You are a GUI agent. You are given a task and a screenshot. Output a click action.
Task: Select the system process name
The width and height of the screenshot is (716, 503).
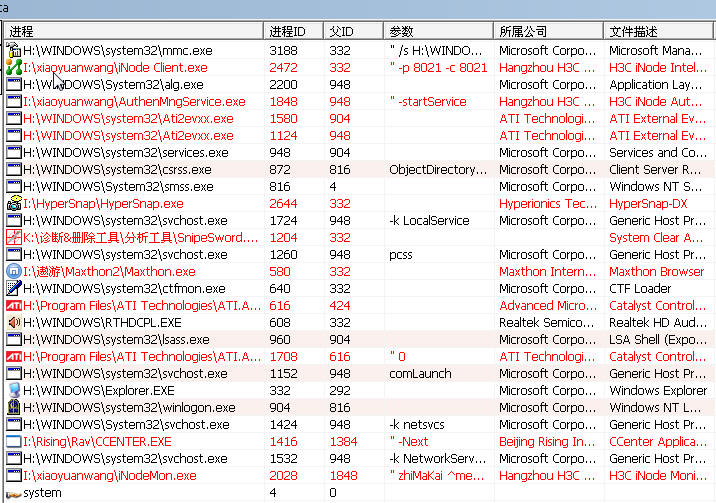click(x=42, y=493)
